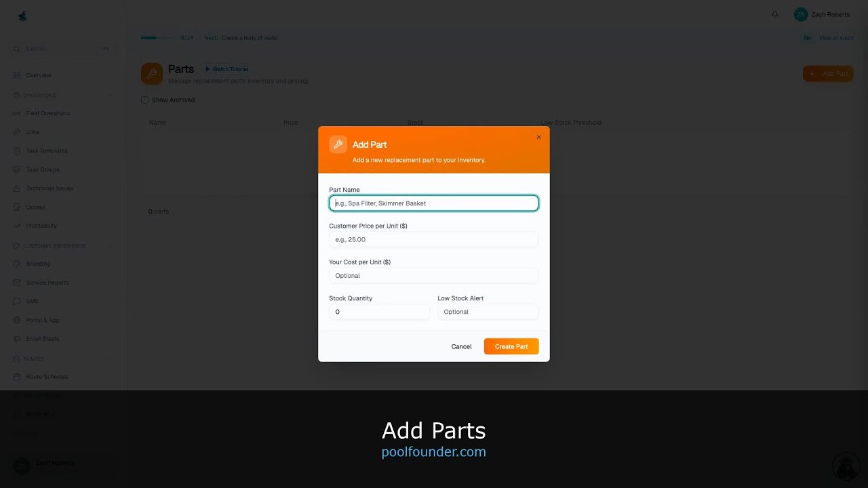868x488 pixels.
Task: Open the notifications bell icon
Action: tap(775, 14)
